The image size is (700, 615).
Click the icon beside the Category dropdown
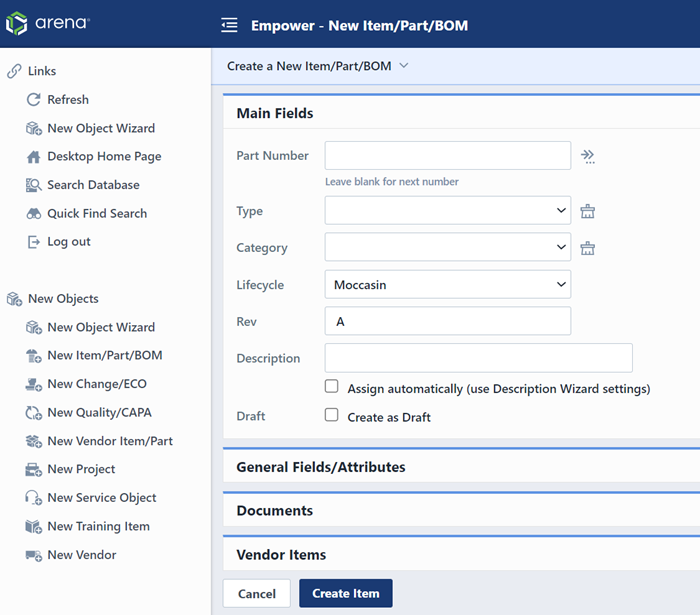[x=588, y=248]
